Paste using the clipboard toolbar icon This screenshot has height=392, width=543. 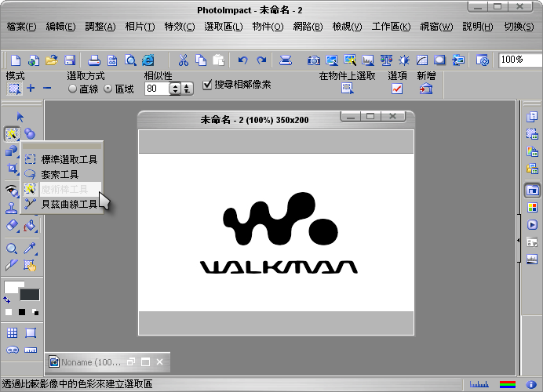pos(218,60)
